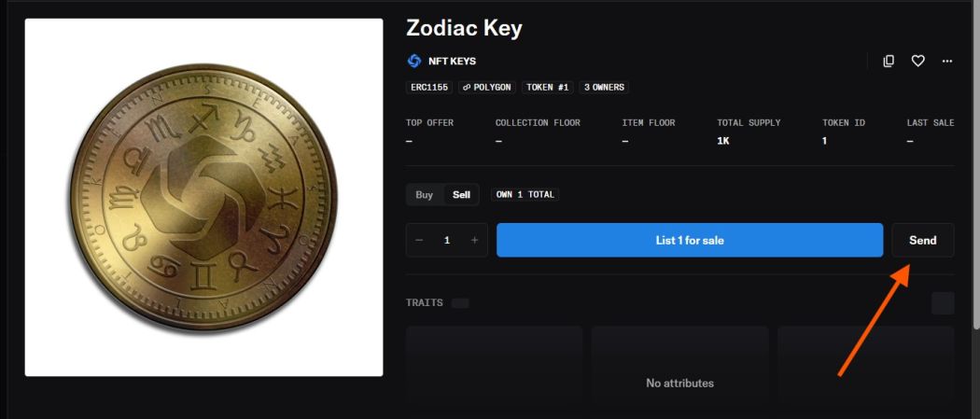Click the Zodiac Key title
Screen dimensions: 980x419
[464, 28]
